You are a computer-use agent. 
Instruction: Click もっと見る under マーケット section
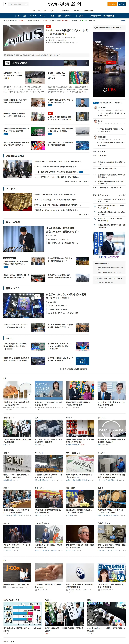point(84,214)
